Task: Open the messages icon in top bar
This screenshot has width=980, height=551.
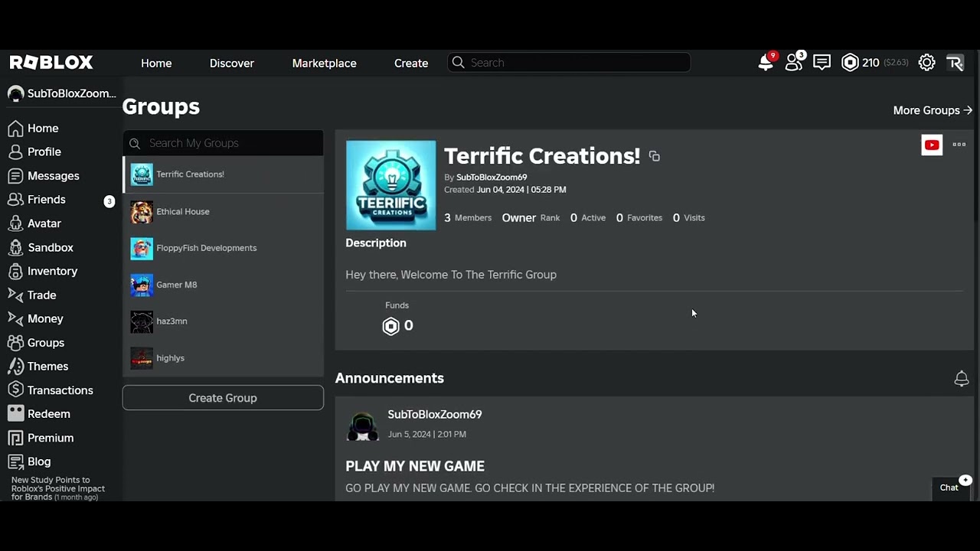Action: pyautogui.click(x=822, y=63)
